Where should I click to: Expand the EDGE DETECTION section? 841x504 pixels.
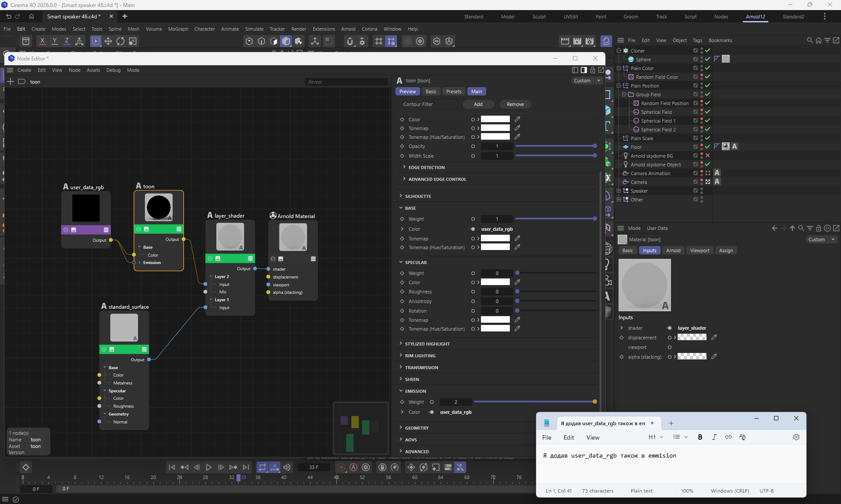[x=426, y=167]
